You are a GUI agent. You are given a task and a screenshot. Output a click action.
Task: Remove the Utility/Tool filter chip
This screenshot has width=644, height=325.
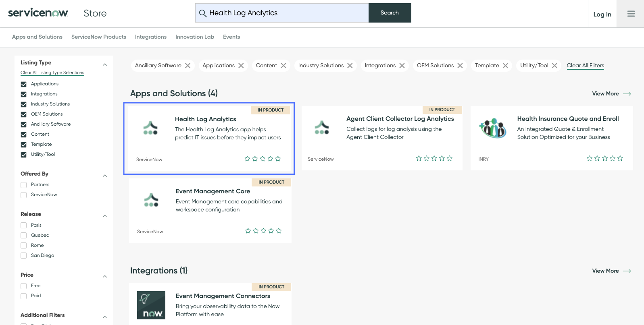point(554,66)
